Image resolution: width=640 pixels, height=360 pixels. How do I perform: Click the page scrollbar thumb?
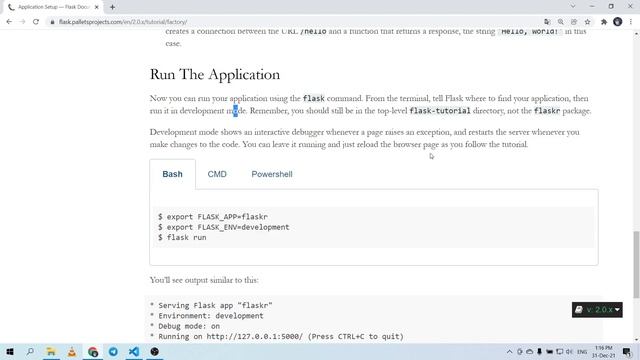tap(636, 264)
